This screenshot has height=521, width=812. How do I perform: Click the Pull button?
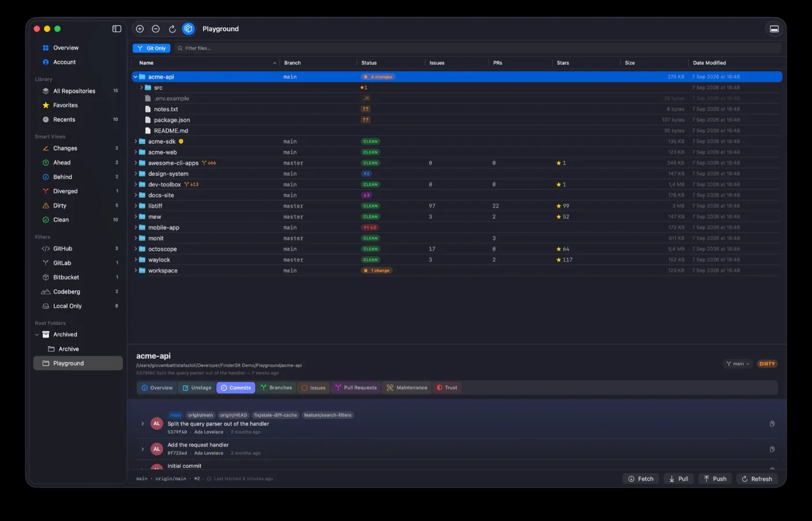coord(679,479)
